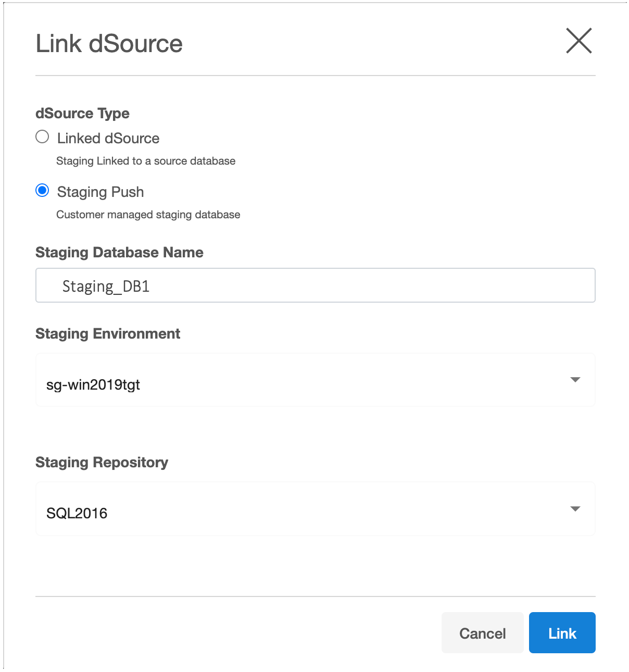The width and height of the screenshot is (629, 672).
Task: Click the 'Linked dSource' option label
Action: pyautogui.click(x=108, y=139)
